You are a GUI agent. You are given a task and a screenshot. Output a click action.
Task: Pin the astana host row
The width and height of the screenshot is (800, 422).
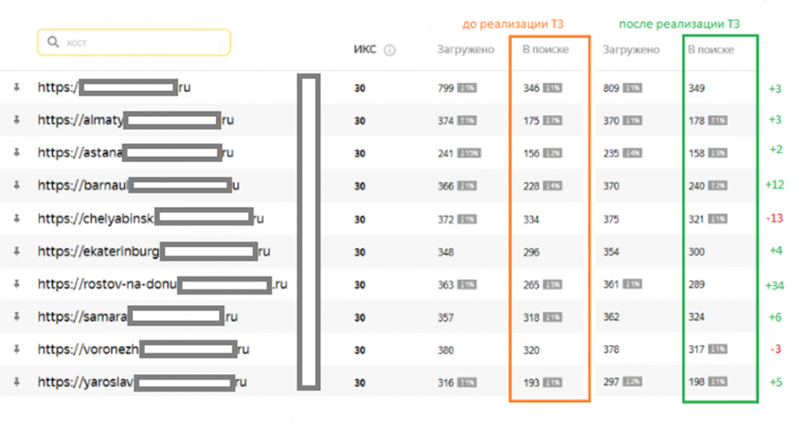point(17,153)
